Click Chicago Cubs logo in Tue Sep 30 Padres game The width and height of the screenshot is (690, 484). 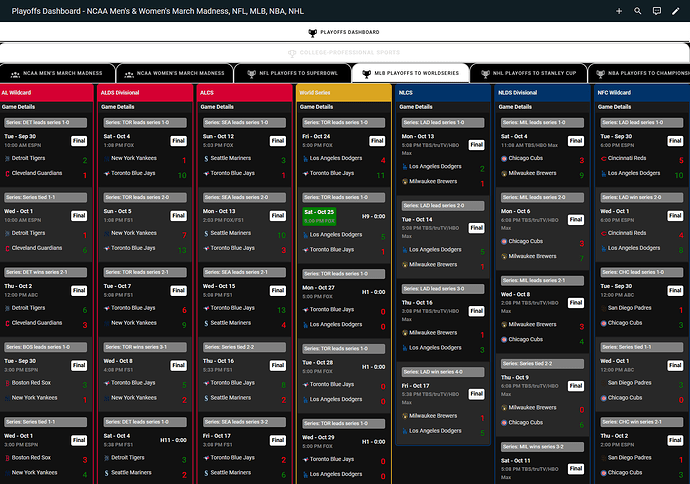click(x=604, y=323)
